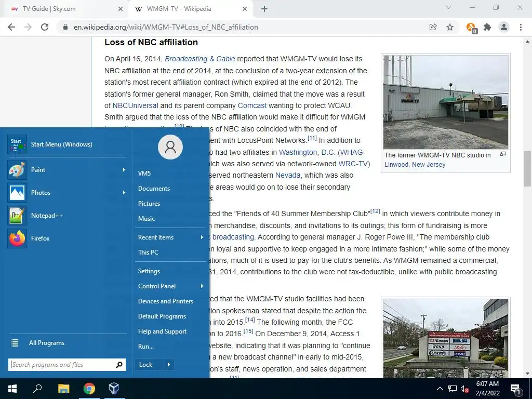Open Help and Support
Image resolution: width=532 pixels, height=399 pixels.
tap(162, 331)
